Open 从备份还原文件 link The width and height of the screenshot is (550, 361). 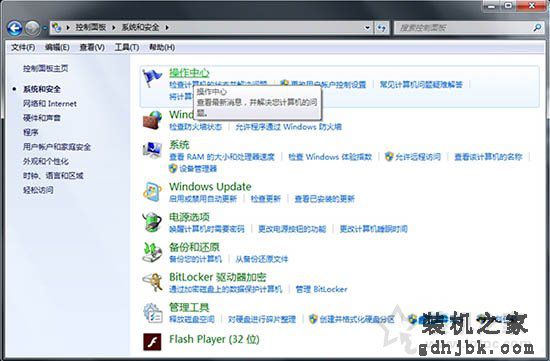(262, 259)
